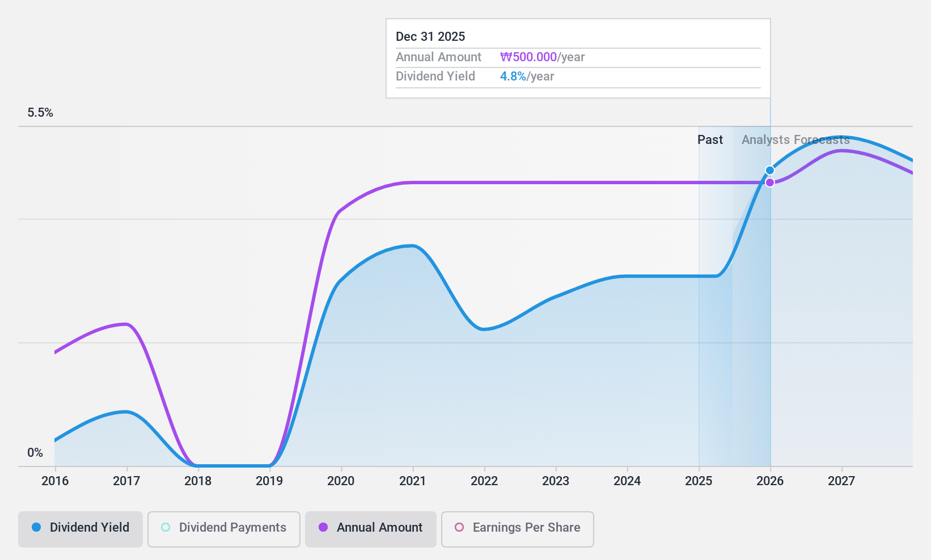The height and width of the screenshot is (560, 931).
Task: Click the 5.5% y-axis label
Action: [x=40, y=113]
